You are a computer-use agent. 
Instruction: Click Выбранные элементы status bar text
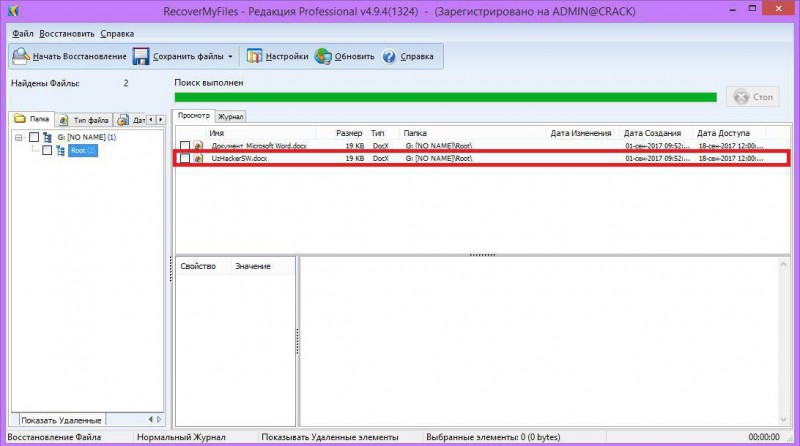point(493,437)
